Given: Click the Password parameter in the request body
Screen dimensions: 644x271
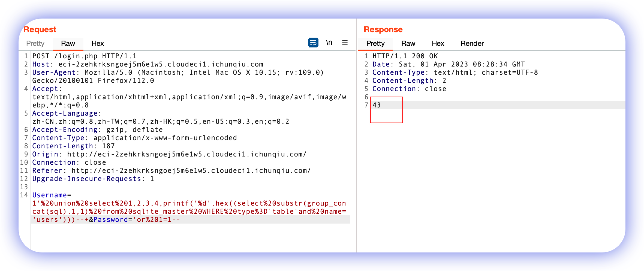Looking at the screenshot, I should click(x=111, y=220).
